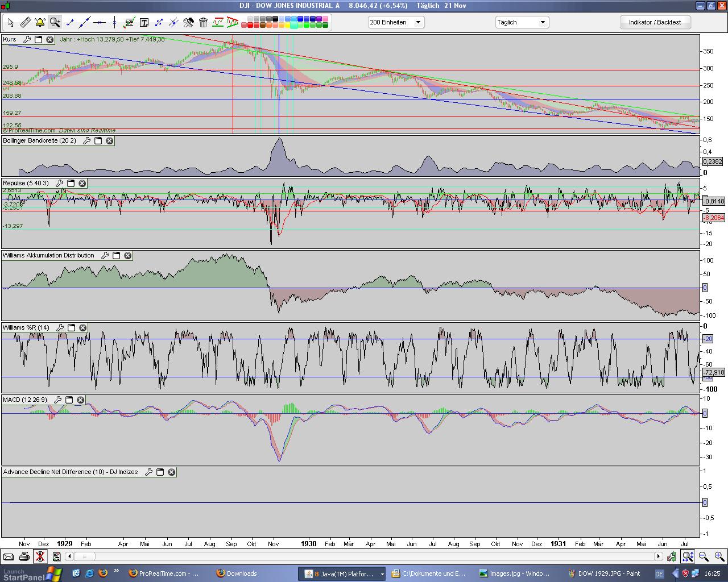Toggle window mode for Williams %R panel
The image size is (728, 582).
(x=71, y=328)
